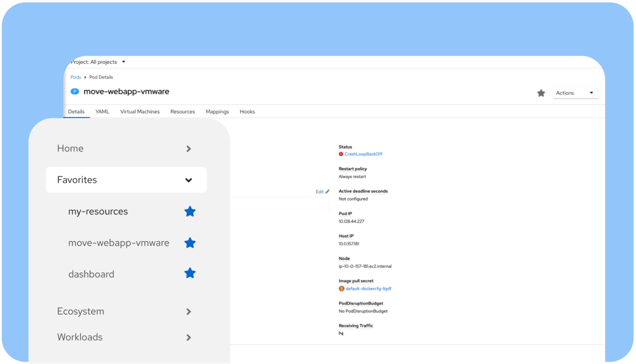Toggle favorite star next to Actions
The image size is (636, 364).
[541, 93]
